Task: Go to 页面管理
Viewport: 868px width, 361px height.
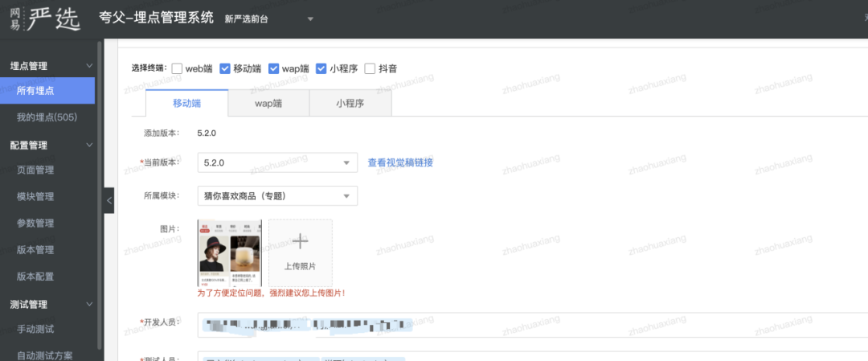Action: tap(35, 170)
